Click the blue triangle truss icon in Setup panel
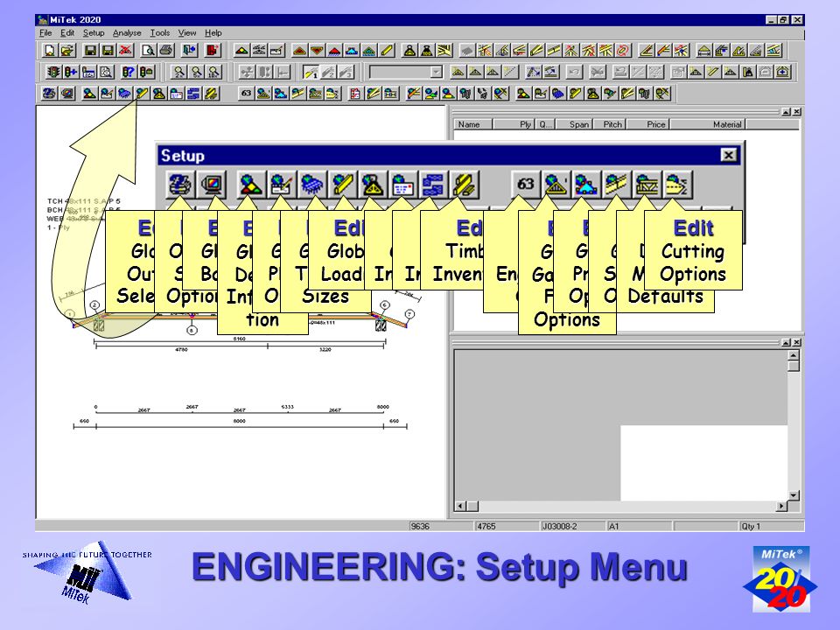Screen dimensions: 840x630 tap(586, 185)
